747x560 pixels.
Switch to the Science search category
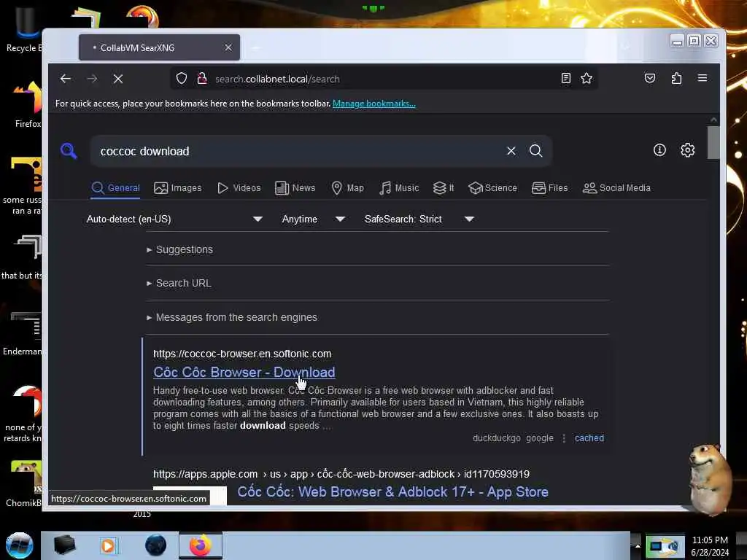click(x=492, y=187)
